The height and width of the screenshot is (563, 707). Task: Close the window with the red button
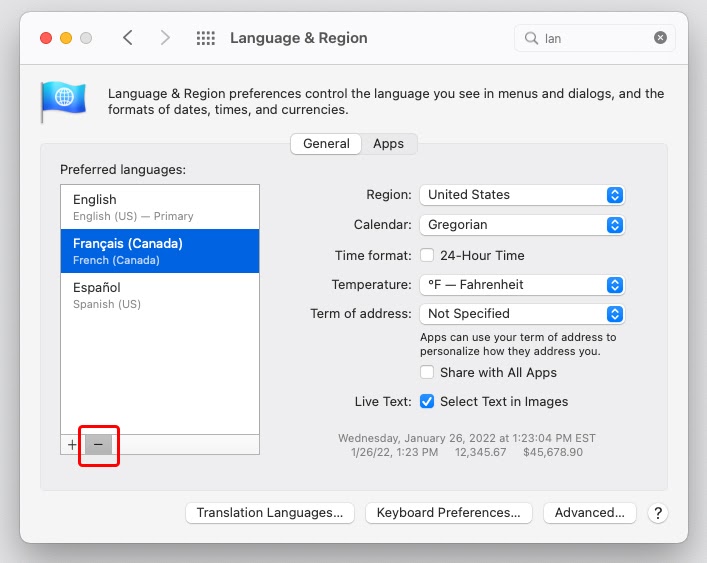(x=46, y=38)
